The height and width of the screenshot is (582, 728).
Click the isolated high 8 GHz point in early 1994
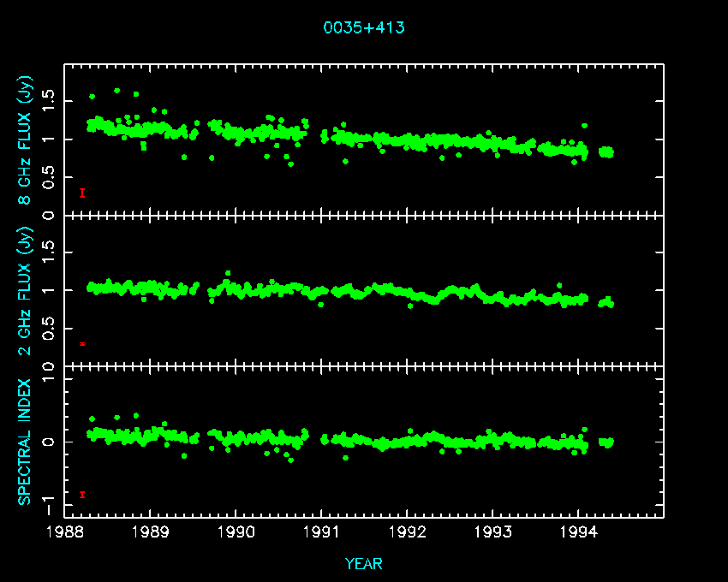coord(584,126)
